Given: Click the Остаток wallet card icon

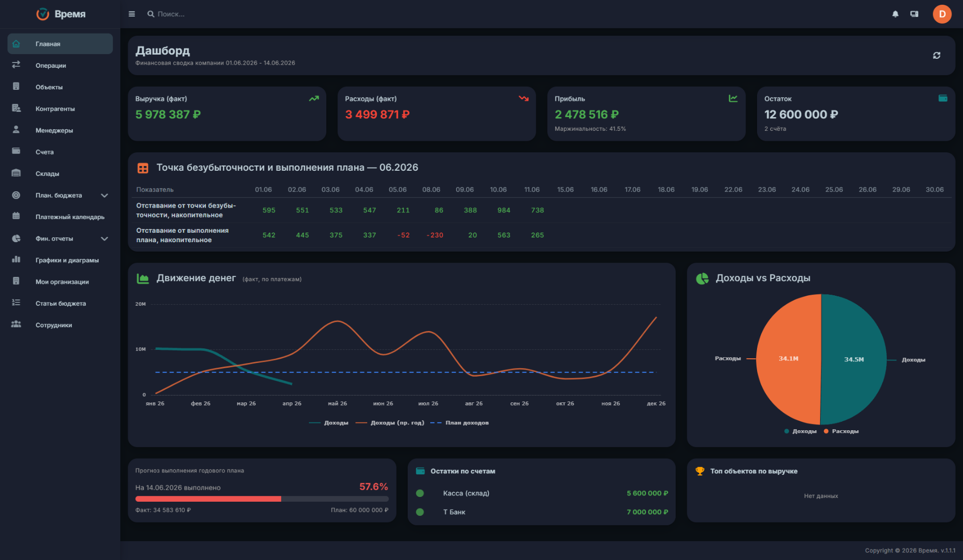Looking at the screenshot, I should coord(943,98).
